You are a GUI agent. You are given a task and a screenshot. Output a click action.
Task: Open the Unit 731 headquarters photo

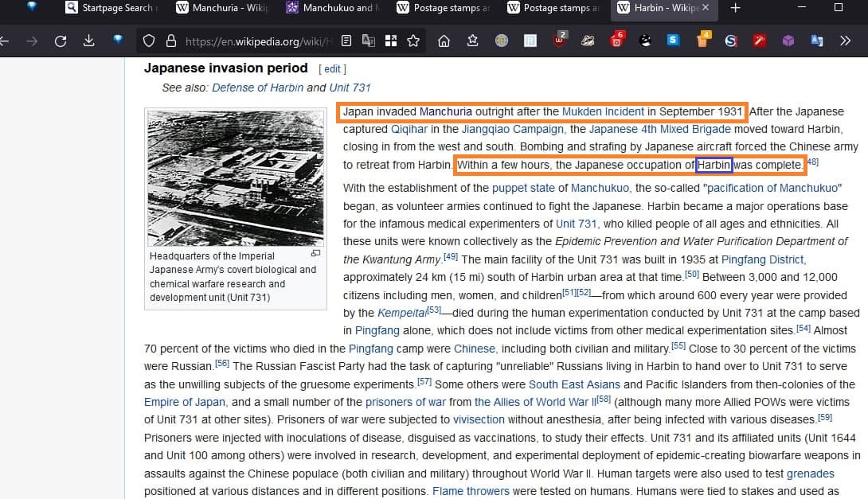click(x=236, y=178)
